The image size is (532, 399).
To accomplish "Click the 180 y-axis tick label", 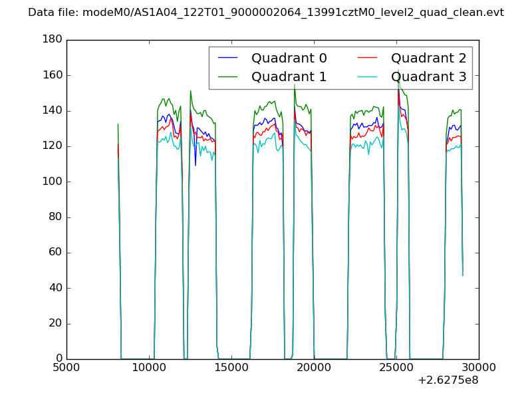I will (x=52, y=40).
